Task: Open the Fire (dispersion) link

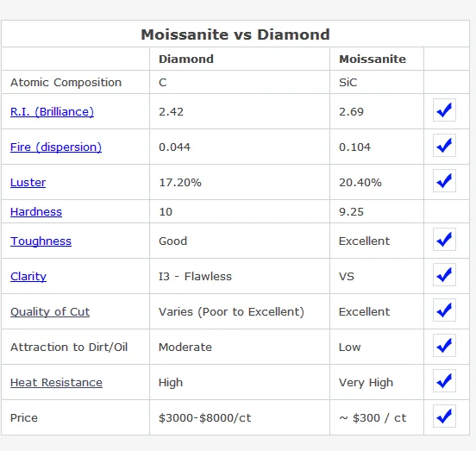Action: 56,147
